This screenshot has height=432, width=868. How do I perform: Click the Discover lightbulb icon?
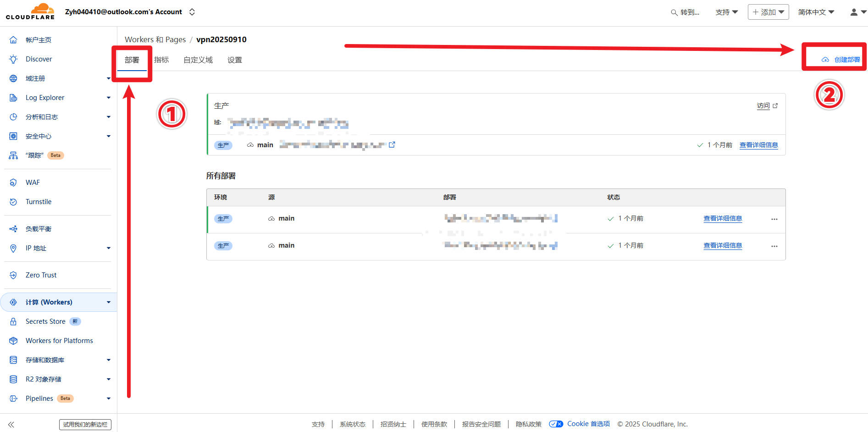[x=13, y=59]
